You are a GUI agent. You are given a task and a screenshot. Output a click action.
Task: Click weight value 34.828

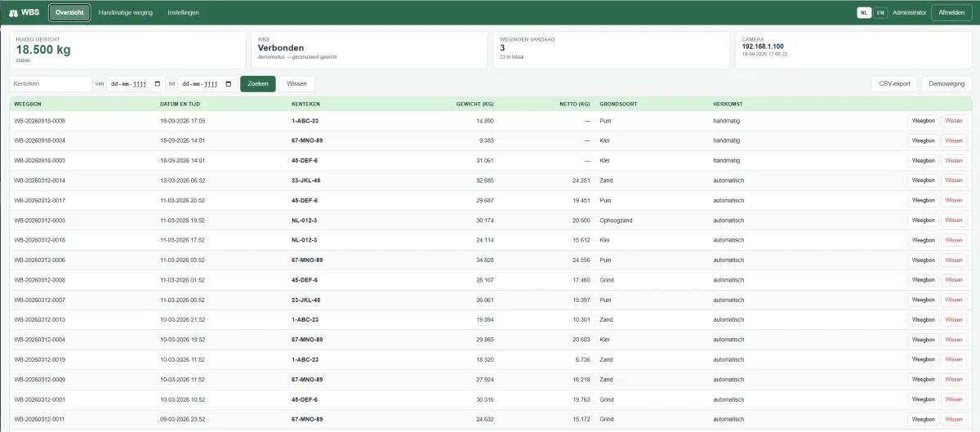(x=484, y=260)
